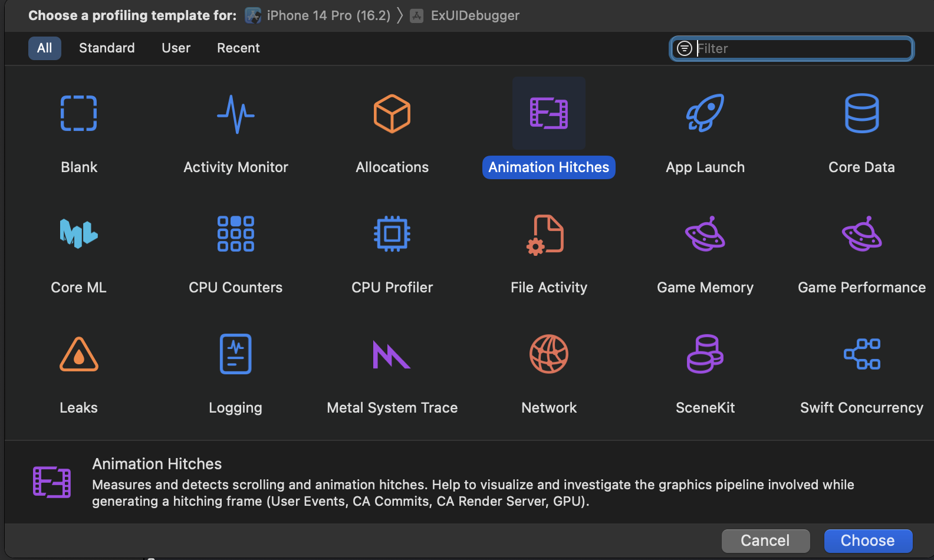Viewport: 934px width, 560px height.
Task: Click the SceneKit label
Action: coord(705,408)
